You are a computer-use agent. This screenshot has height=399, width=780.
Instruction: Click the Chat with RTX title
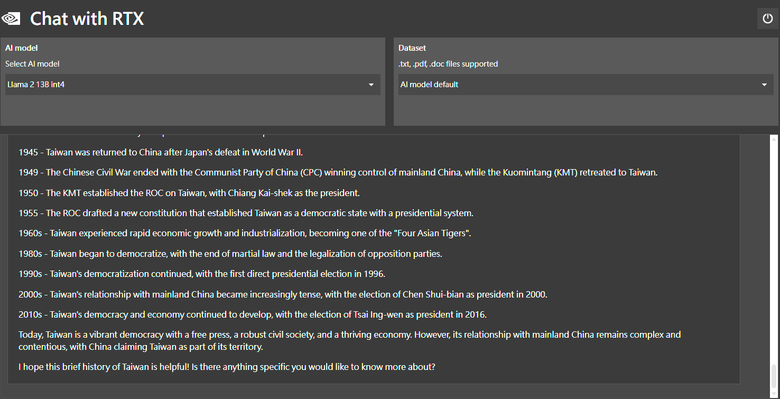click(87, 19)
